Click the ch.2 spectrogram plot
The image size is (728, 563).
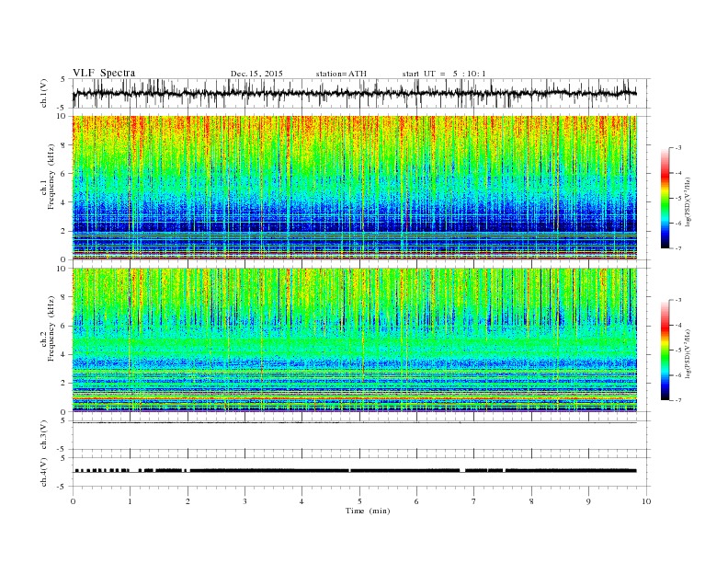tap(355, 339)
